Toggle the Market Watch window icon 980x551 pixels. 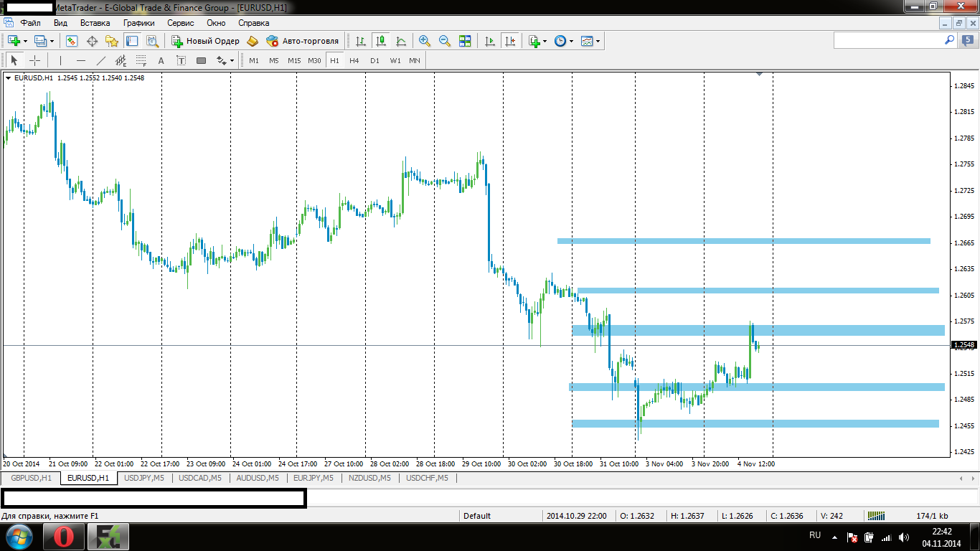(72, 41)
